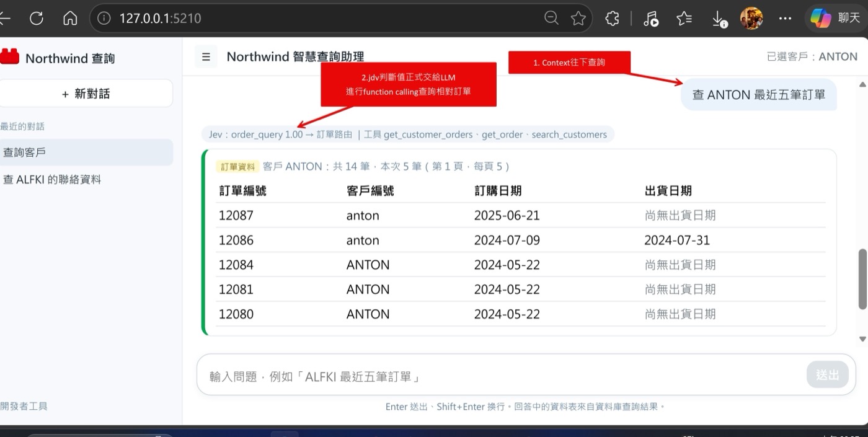The width and height of the screenshot is (868, 437).
Task: Open the favorites list icon
Action: 684,19
